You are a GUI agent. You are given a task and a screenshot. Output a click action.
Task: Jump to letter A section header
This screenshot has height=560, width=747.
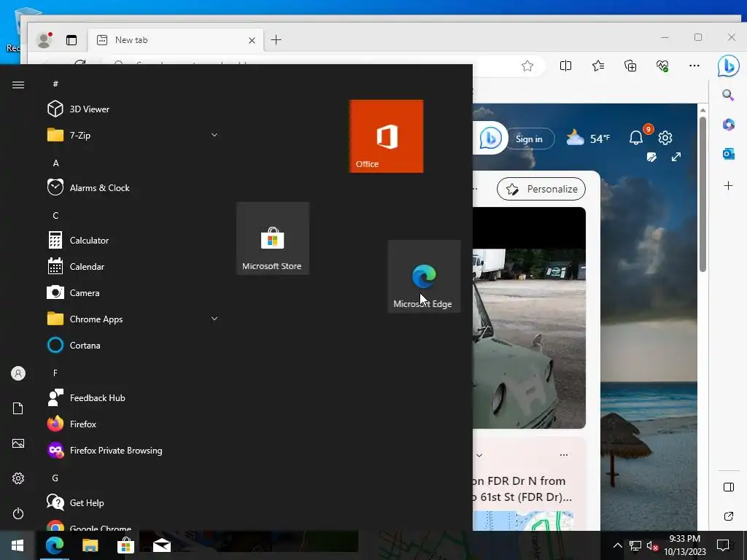(x=55, y=163)
